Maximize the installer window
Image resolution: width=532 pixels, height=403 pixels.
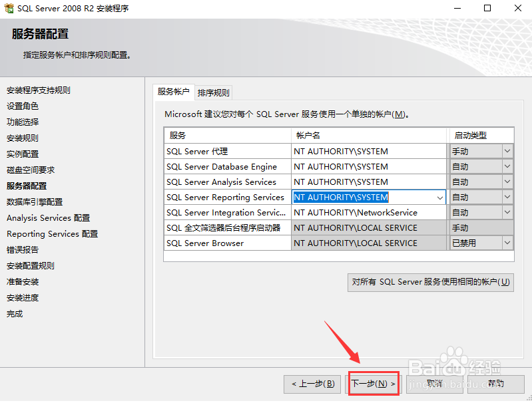click(487, 8)
